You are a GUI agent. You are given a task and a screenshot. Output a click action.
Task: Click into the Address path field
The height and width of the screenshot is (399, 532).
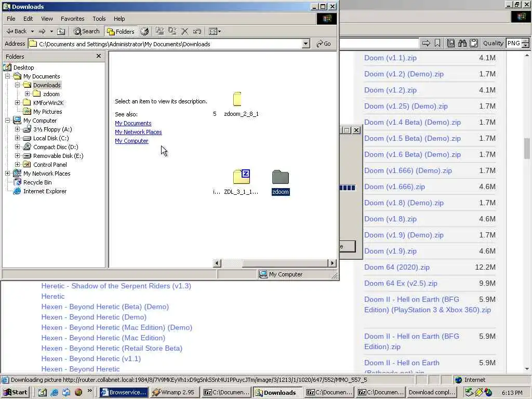tap(165, 44)
